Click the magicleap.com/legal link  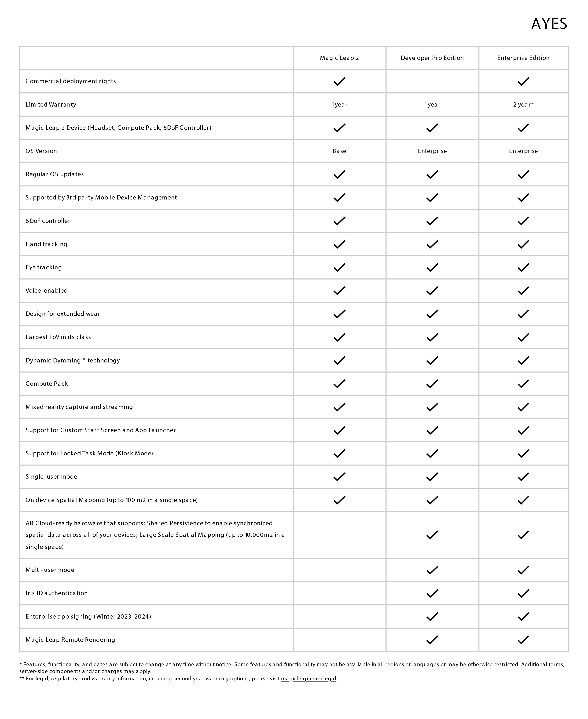pyautogui.click(x=308, y=679)
